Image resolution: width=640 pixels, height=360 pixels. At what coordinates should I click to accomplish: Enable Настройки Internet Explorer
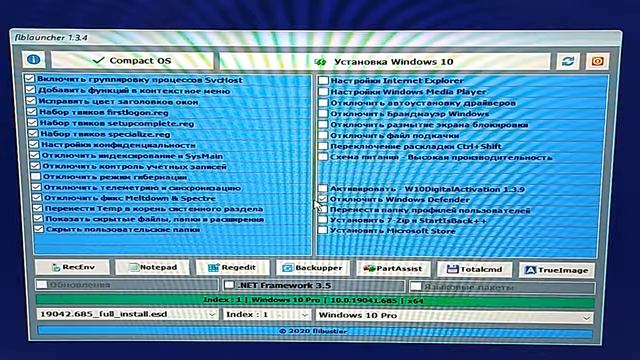323,80
